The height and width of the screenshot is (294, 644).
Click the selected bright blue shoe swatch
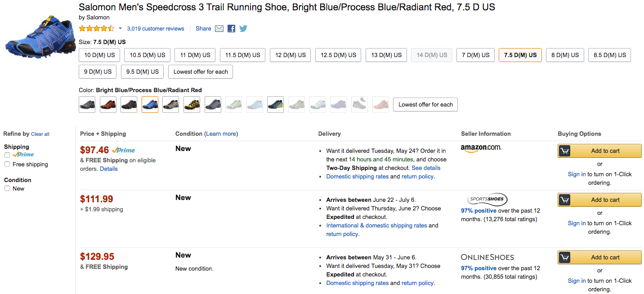150,105
